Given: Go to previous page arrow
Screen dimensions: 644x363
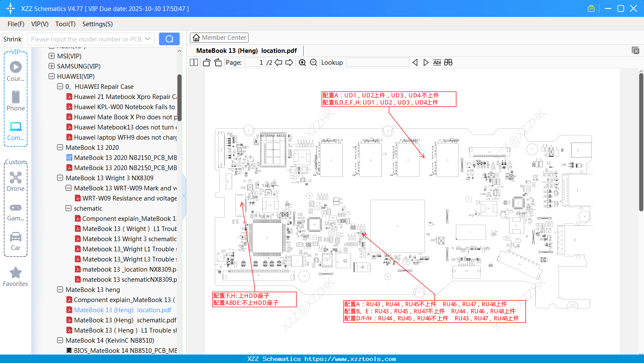Looking at the screenshot, I should pyautogui.click(x=278, y=63).
